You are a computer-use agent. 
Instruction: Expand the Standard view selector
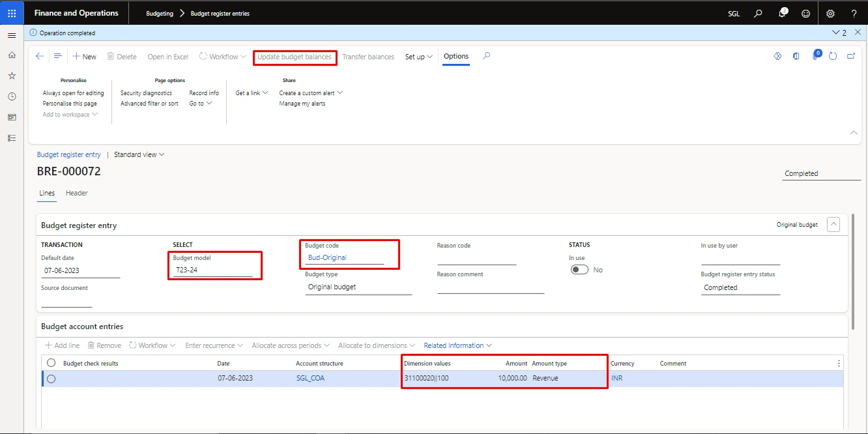[139, 154]
